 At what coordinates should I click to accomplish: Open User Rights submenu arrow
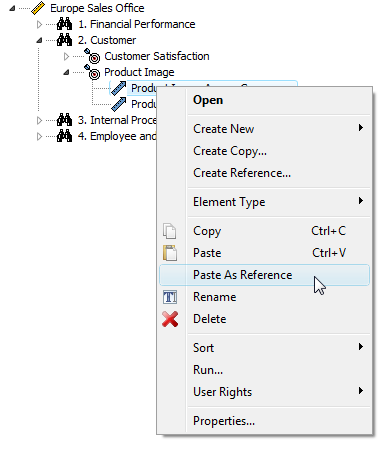pyautogui.click(x=361, y=391)
